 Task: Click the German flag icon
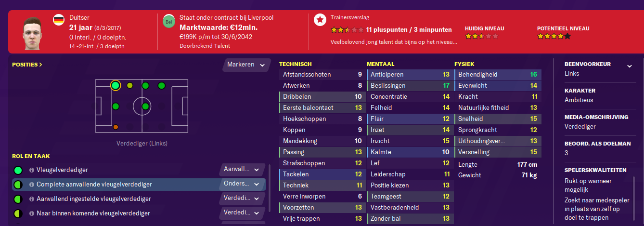(x=59, y=20)
